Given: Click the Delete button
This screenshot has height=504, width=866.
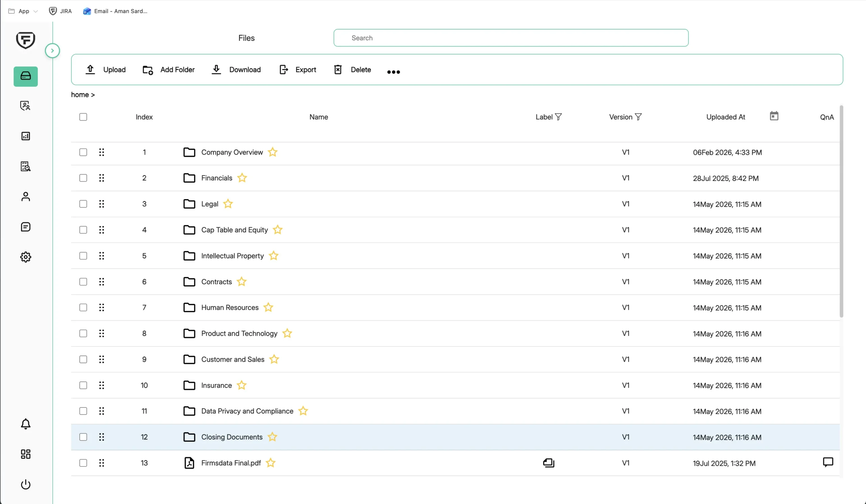Looking at the screenshot, I should [352, 70].
